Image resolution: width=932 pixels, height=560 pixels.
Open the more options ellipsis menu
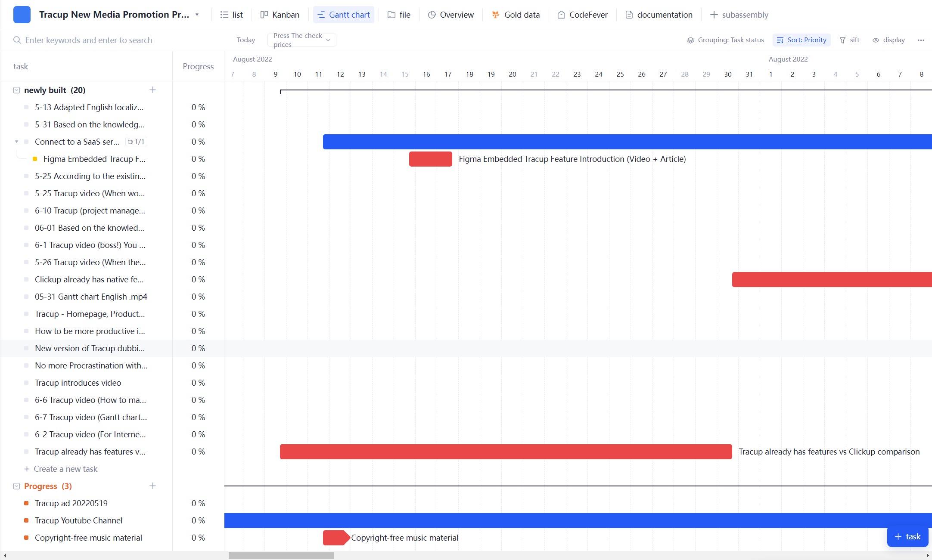(921, 40)
